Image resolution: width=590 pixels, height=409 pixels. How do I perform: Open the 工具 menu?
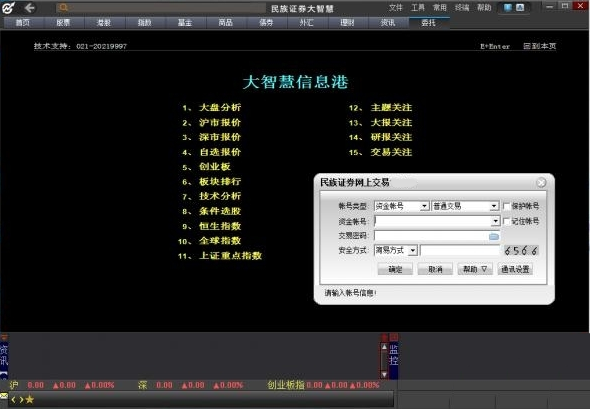[x=417, y=8]
